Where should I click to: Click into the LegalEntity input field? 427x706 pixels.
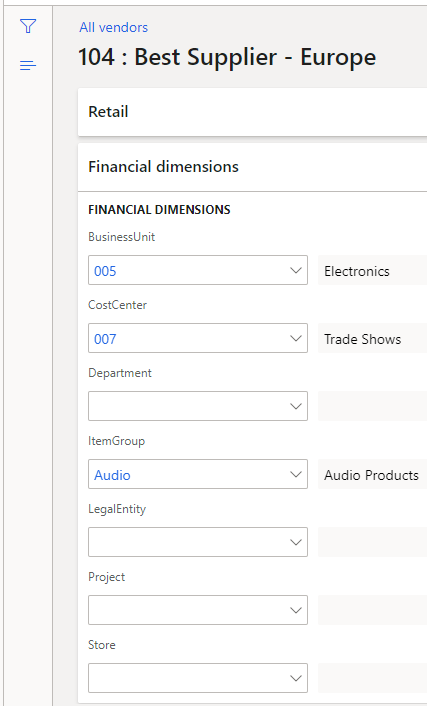coord(187,542)
